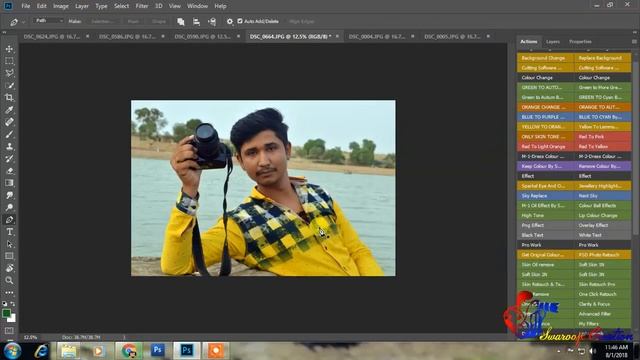Open the Path mode dropdown
Screen dimensions: 640x360
(x=49, y=21)
